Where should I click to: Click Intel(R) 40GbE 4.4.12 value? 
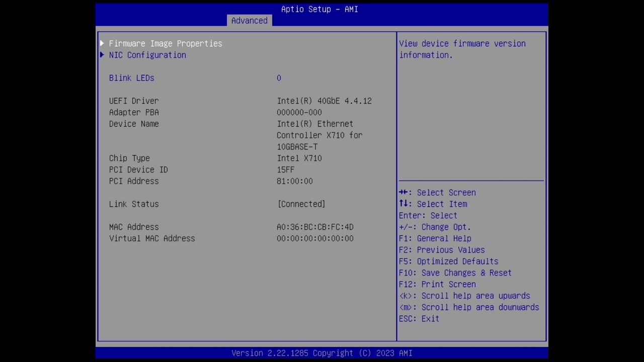click(324, 101)
